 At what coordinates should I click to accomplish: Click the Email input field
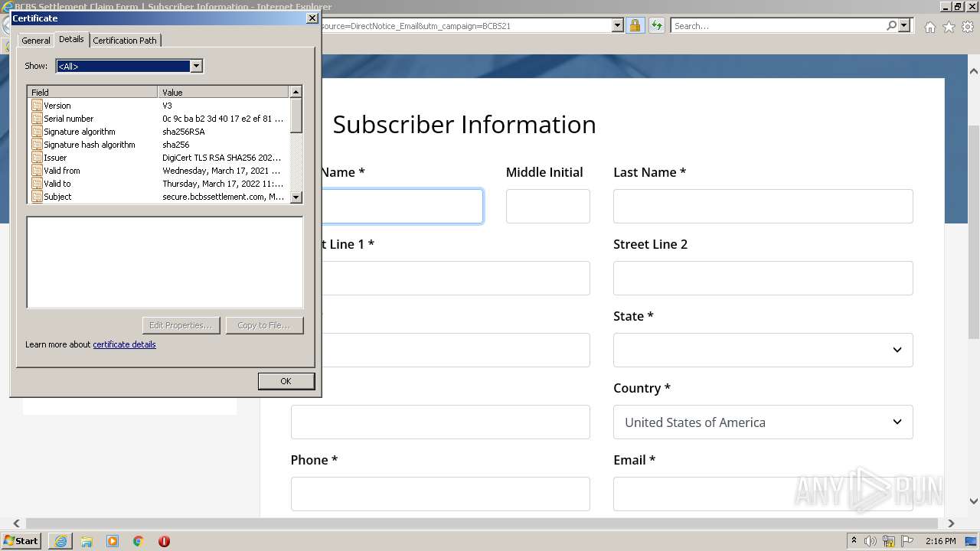[763, 494]
